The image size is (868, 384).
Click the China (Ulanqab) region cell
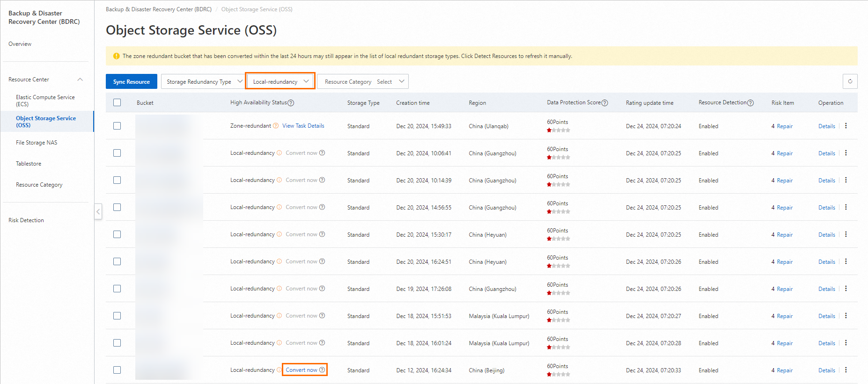click(x=489, y=126)
